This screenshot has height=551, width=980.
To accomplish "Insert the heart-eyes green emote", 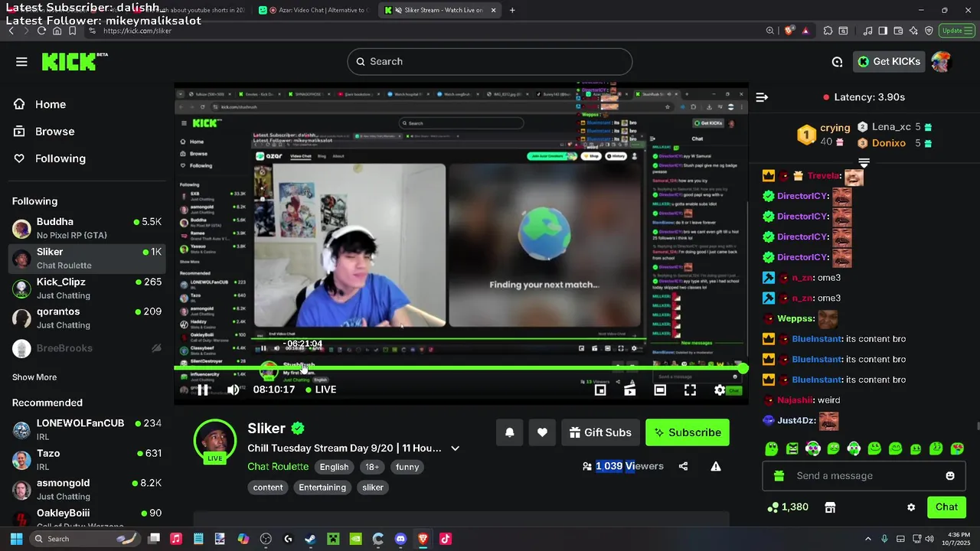I will pyautogui.click(x=957, y=449).
